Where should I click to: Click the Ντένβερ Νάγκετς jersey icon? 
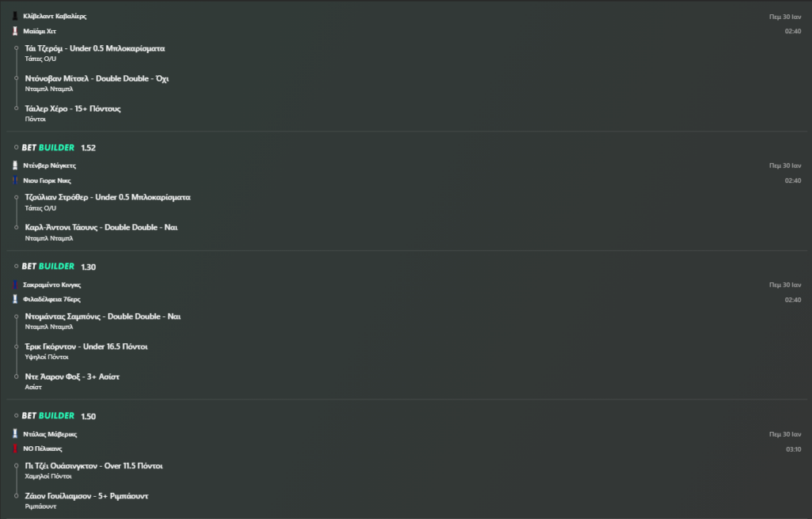[16, 166]
